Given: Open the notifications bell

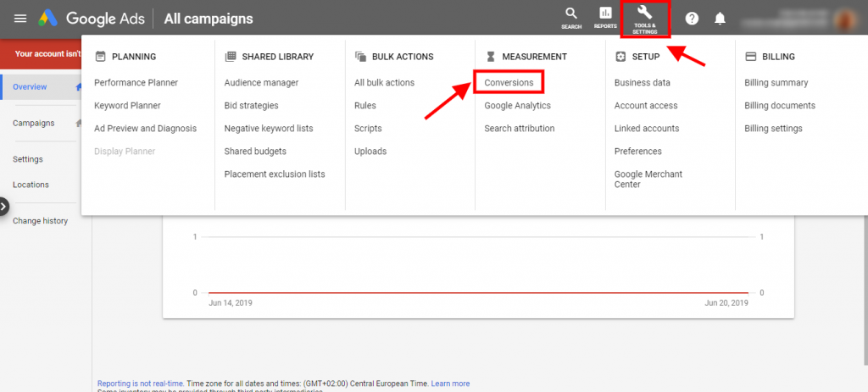Looking at the screenshot, I should click(x=720, y=19).
